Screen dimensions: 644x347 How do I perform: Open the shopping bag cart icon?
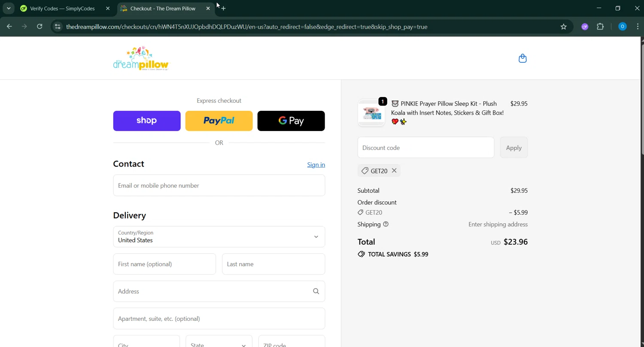pyautogui.click(x=522, y=58)
